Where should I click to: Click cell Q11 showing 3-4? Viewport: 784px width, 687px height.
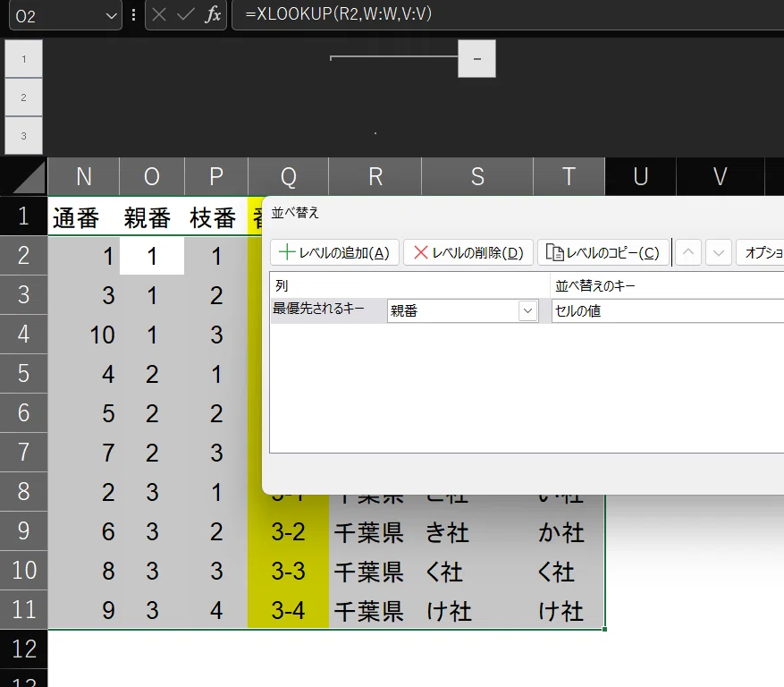(x=289, y=610)
